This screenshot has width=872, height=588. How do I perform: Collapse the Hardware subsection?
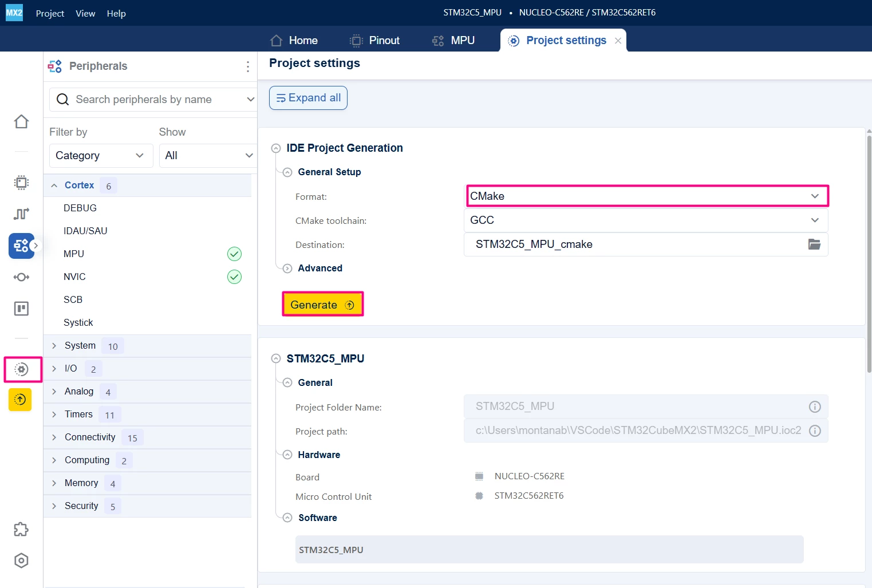click(287, 455)
